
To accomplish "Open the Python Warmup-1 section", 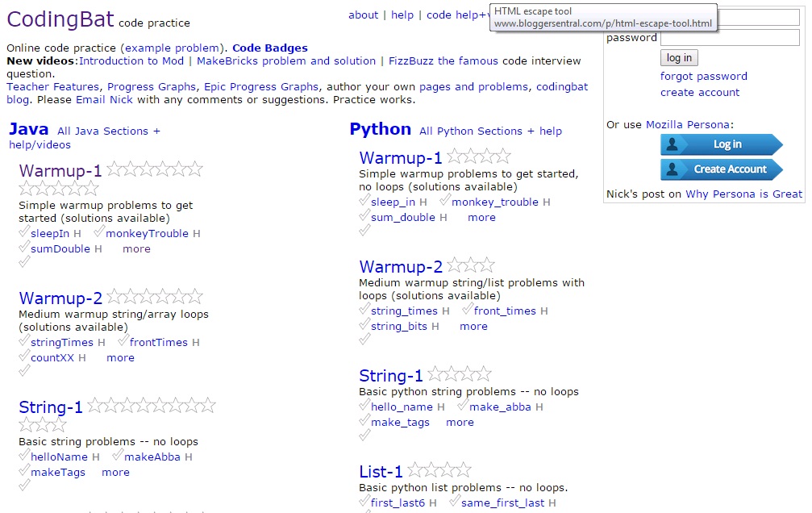I will click(x=400, y=157).
